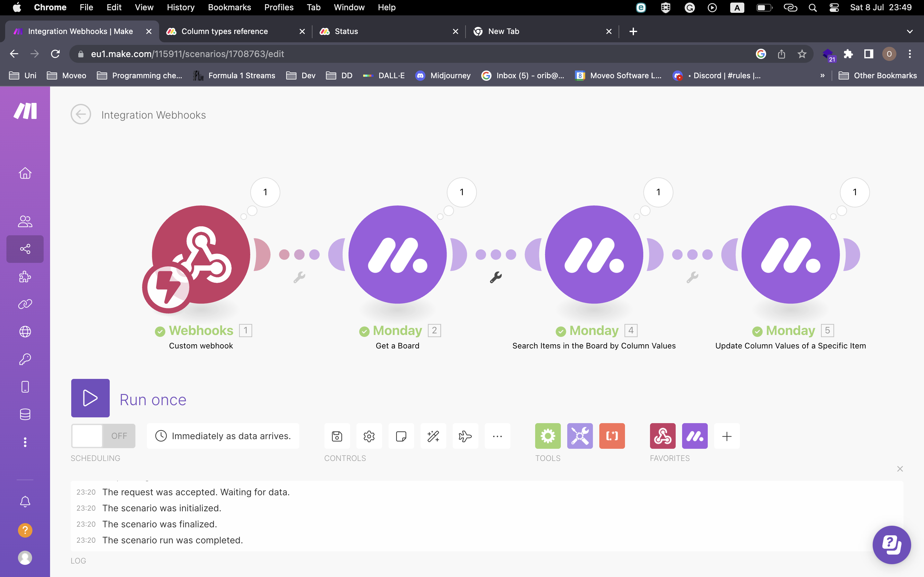Screen dimensions: 924x577
Task: Close the log panel with the X
Action: pos(900,469)
